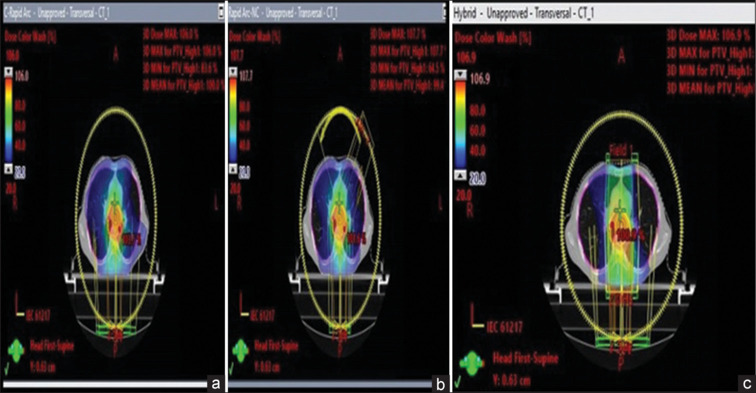Viewport: 756px width, 393px height.
Task: Click the IEC 61217 axes icon in C-Rapid Arc view
Action: [19, 304]
